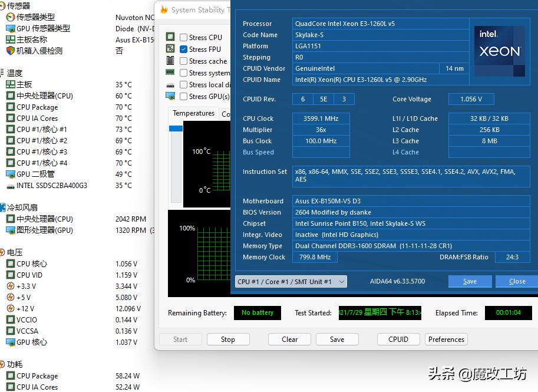
Task: Click the CPU Clock 3599.1 MHz field
Action: [321, 118]
